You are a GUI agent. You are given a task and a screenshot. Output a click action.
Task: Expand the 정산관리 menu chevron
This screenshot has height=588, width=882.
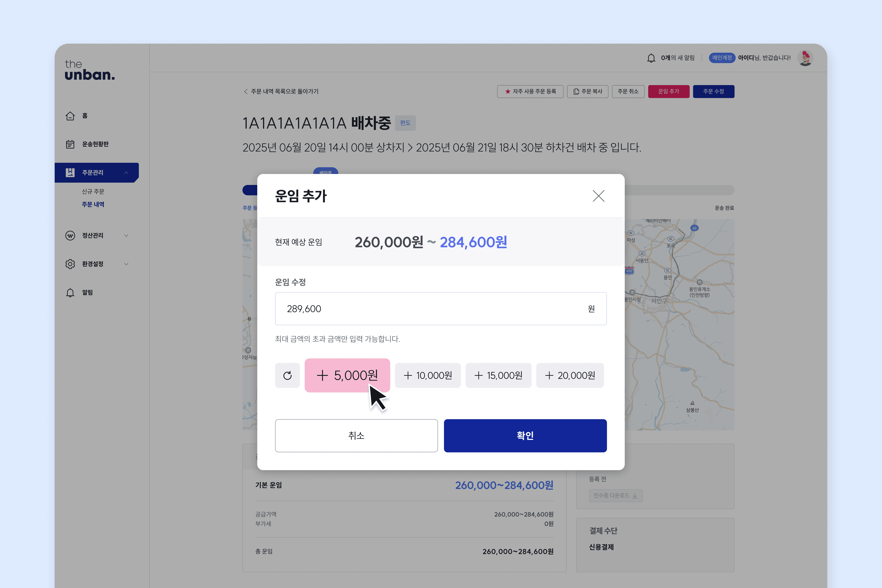[126, 236]
